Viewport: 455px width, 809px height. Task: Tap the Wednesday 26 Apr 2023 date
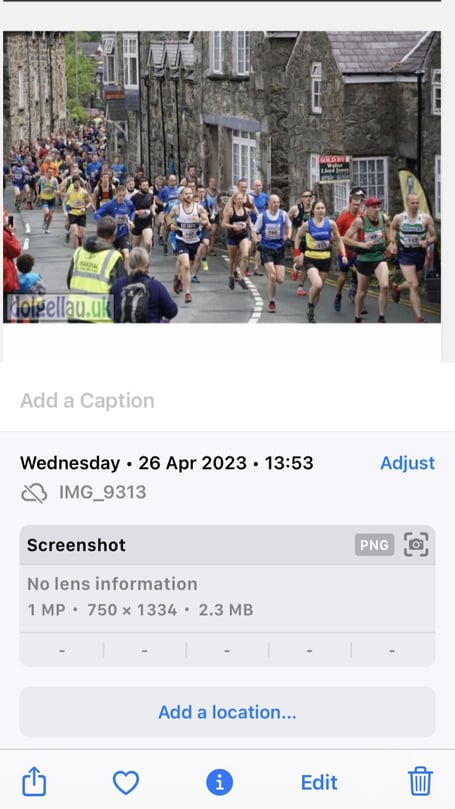167,463
